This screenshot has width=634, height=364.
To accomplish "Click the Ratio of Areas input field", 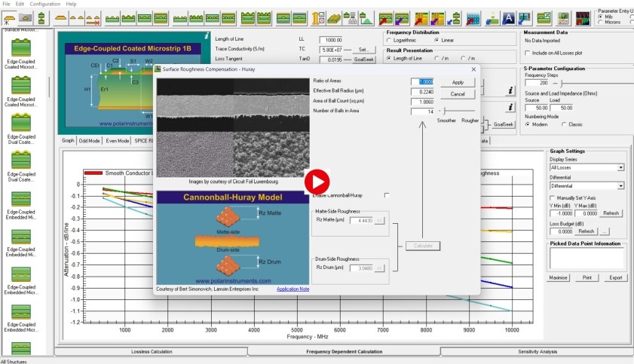I will 422,81.
